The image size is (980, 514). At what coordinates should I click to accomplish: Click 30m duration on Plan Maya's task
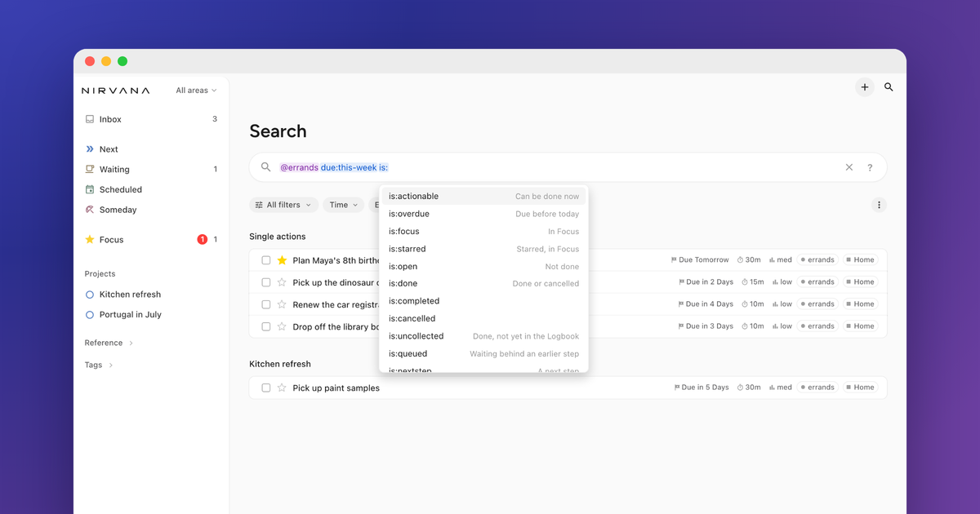click(x=749, y=260)
